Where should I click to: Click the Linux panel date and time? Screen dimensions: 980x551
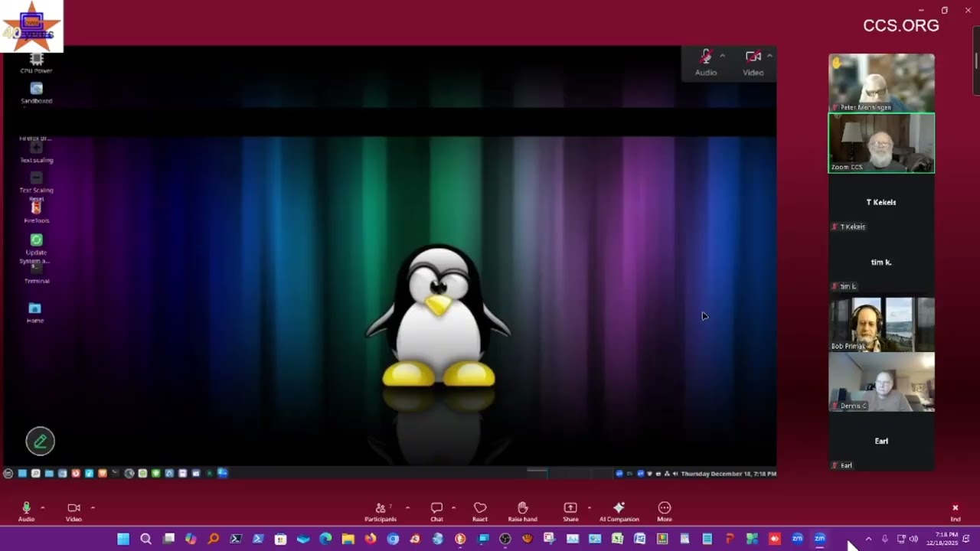point(728,474)
